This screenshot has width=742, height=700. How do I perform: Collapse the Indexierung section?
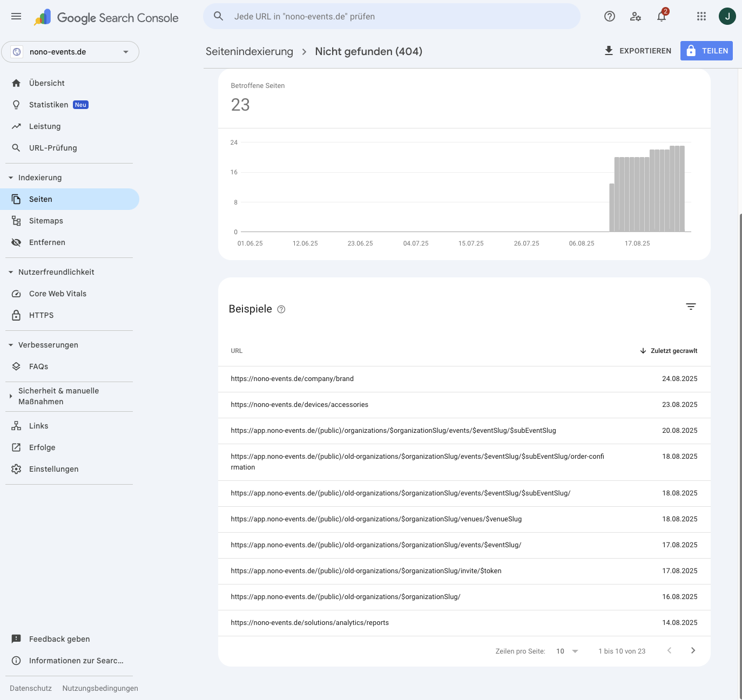(11, 178)
